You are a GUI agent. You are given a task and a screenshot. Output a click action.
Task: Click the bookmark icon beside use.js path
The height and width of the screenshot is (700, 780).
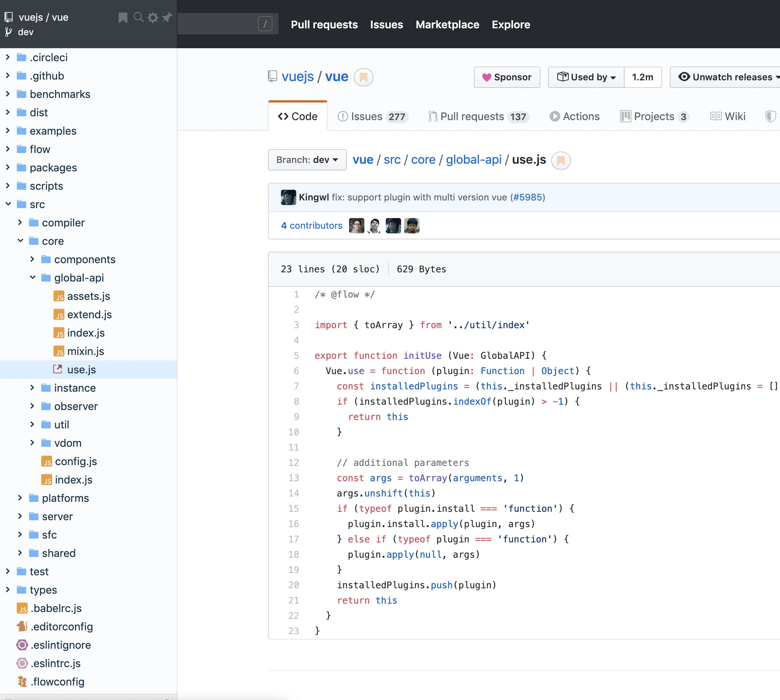click(x=561, y=160)
